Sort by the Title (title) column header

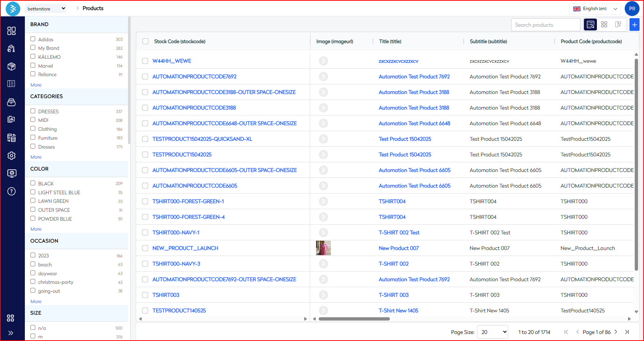(x=390, y=42)
